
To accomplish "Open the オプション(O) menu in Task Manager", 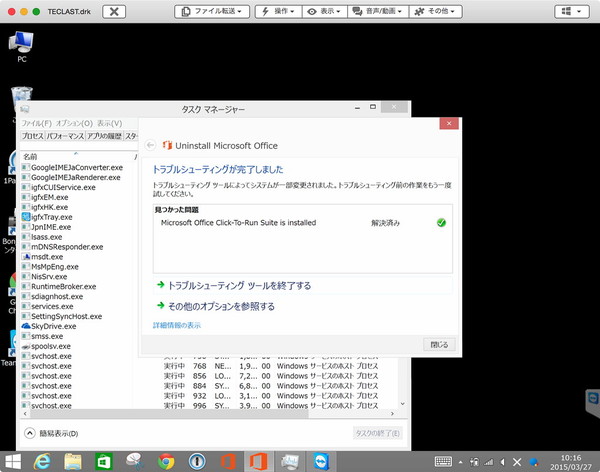I will pos(74,123).
